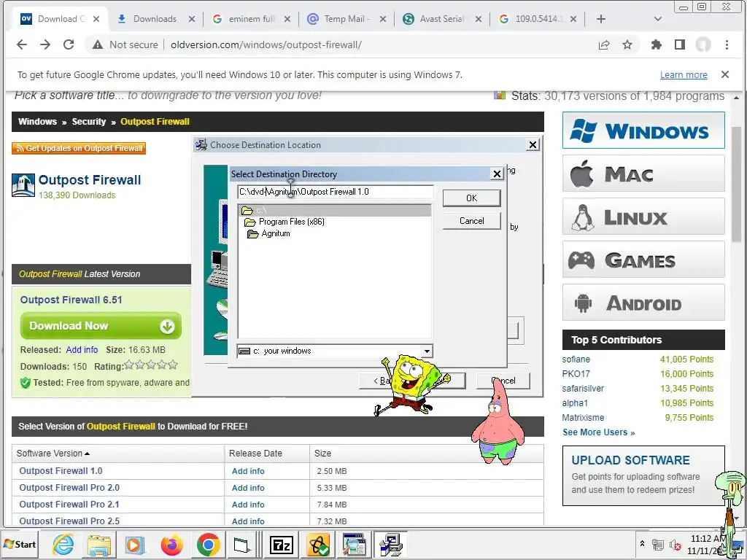Screen dimensions: 747x560
Task: Click OK in Select Destination Directory dialog
Action: (x=472, y=198)
